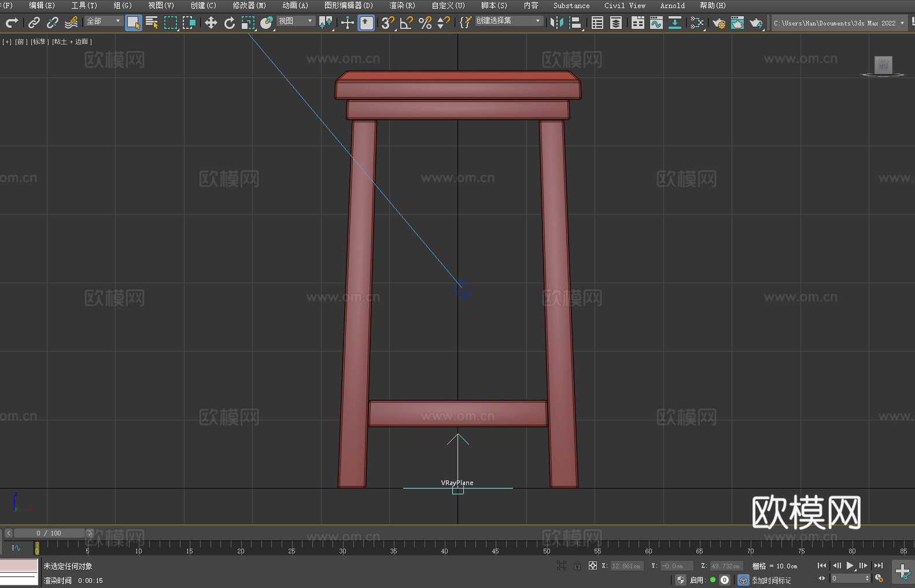
Task: Select the Link objects chain icon
Action: click(34, 23)
